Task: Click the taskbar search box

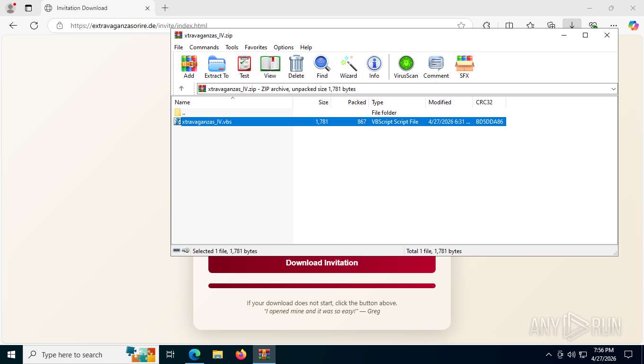Action: click(91, 355)
